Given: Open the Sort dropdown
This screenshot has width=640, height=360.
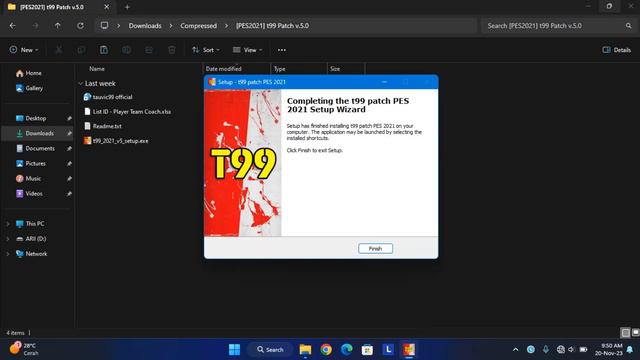Looking at the screenshot, I should [206, 50].
